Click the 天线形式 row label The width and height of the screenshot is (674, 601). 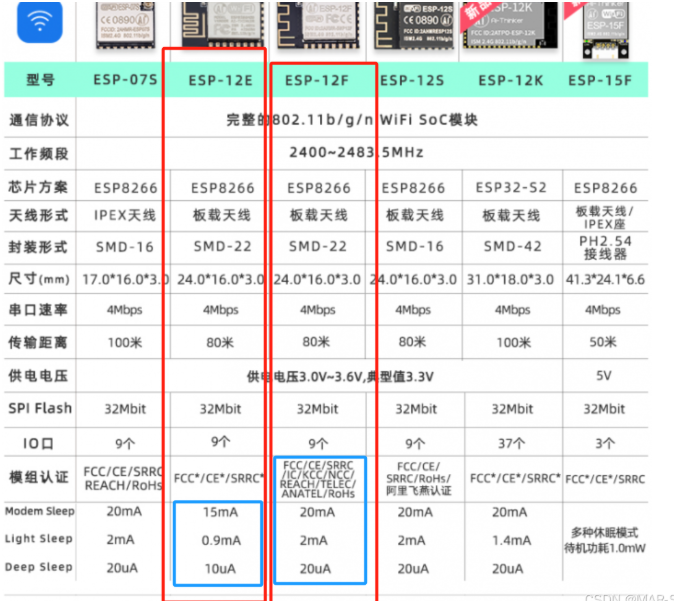[x=39, y=215]
